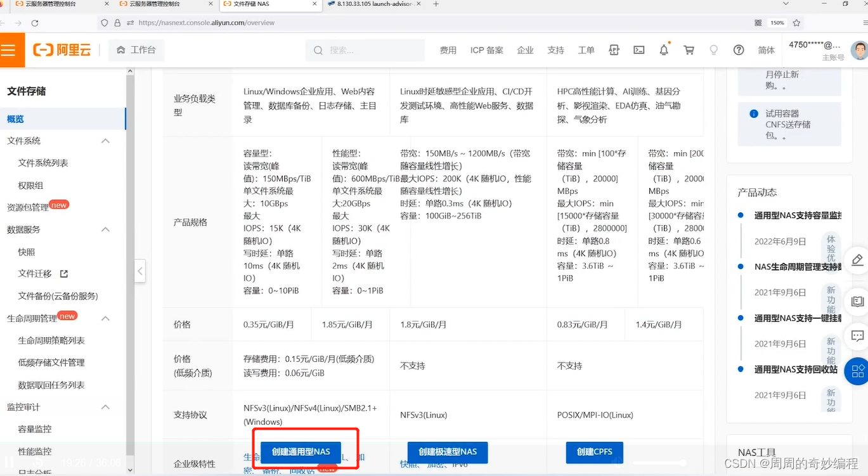Open 企业 in top bar
The height and width of the screenshot is (476, 868).
pos(525,50)
